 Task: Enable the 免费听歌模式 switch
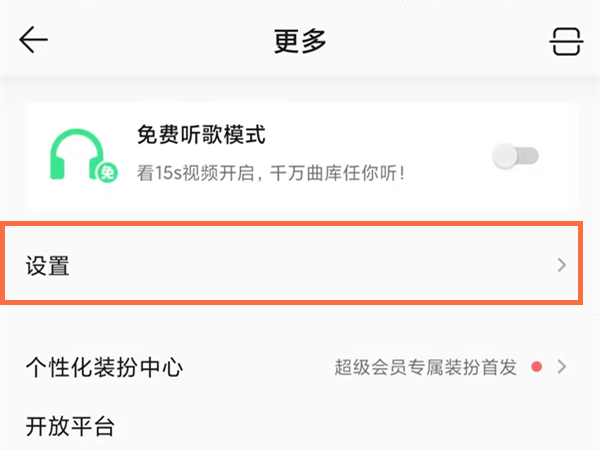click(x=516, y=155)
